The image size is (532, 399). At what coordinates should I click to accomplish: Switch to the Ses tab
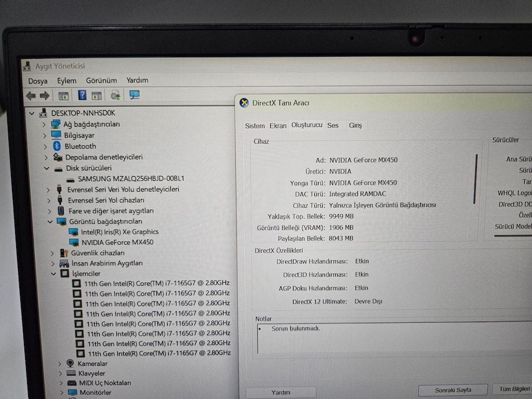coord(332,125)
